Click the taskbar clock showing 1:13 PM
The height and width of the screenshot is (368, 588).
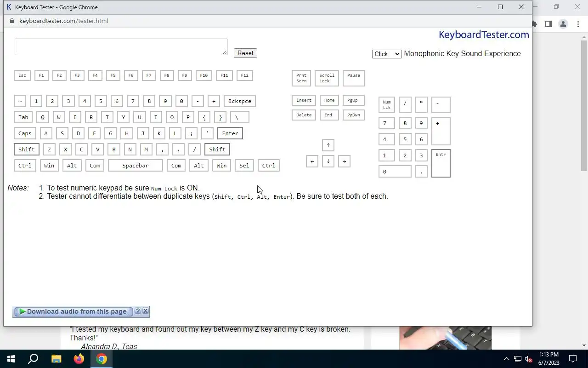pos(549,359)
